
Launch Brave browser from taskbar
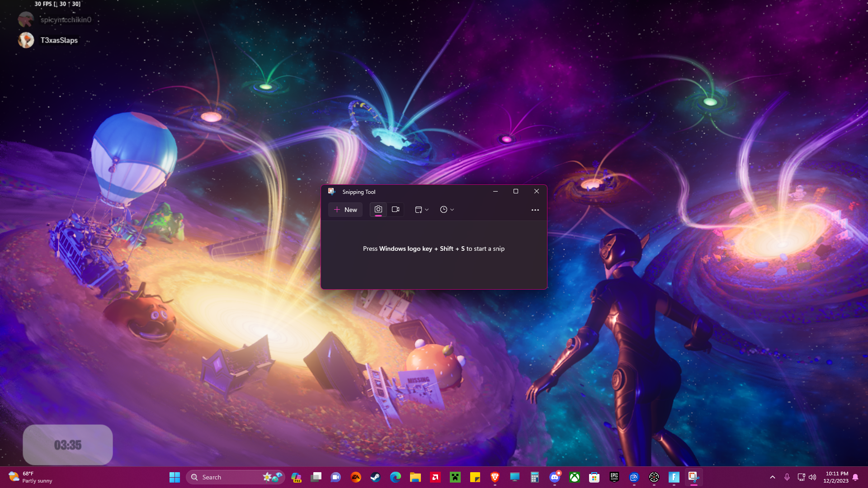[495, 477]
